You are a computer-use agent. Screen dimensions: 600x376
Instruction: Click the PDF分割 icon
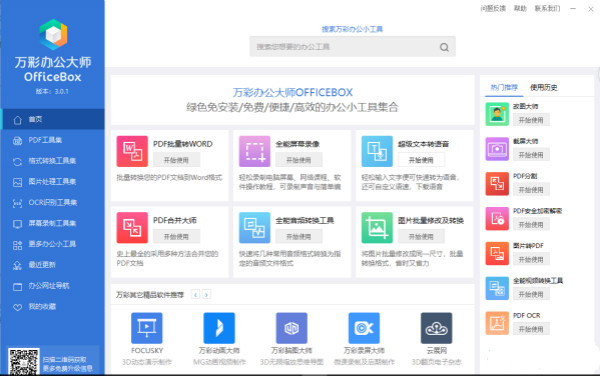(497, 184)
